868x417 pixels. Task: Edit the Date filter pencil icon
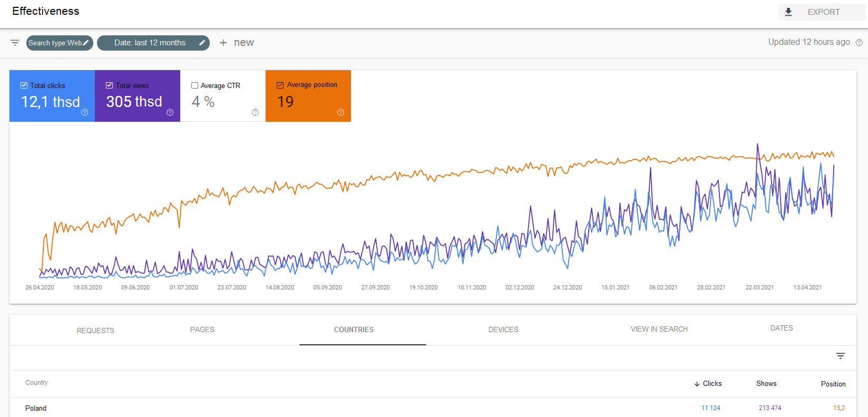click(x=202, y=43)
